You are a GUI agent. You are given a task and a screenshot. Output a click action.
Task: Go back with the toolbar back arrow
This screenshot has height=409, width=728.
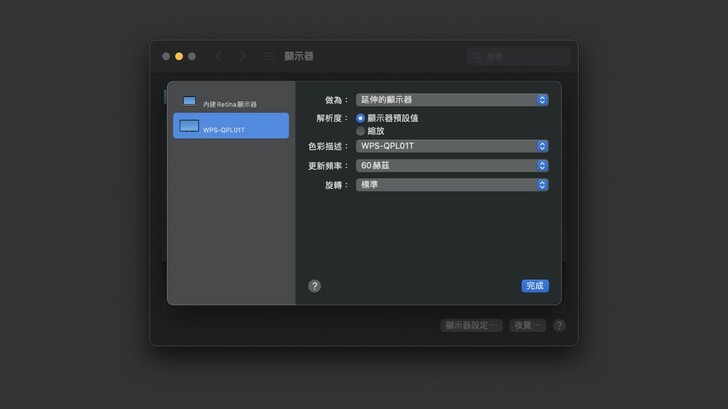(x=220, y=57)
